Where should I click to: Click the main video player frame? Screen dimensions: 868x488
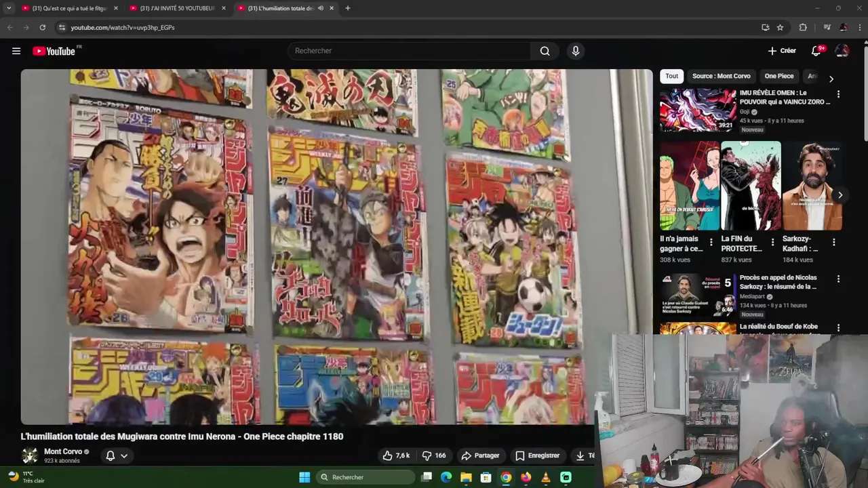[x=336, y=247]
